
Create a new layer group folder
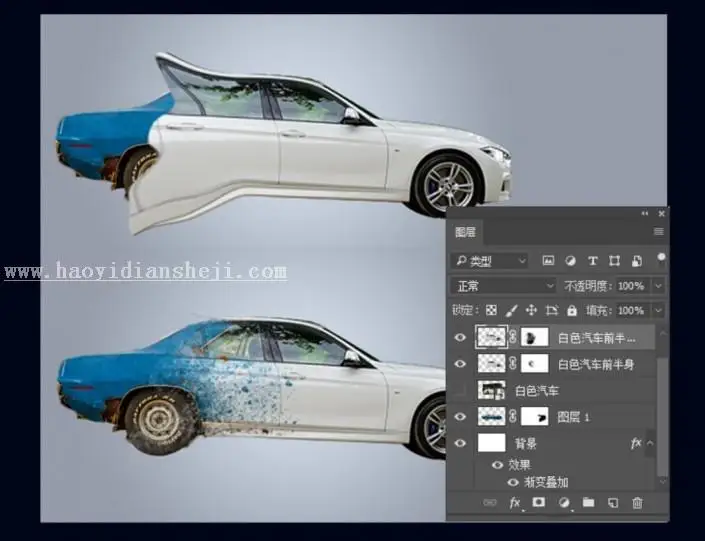coord(589,502)
